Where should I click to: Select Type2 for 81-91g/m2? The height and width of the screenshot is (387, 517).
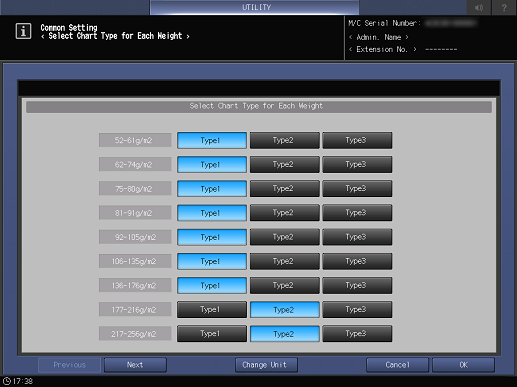[285, 213]
